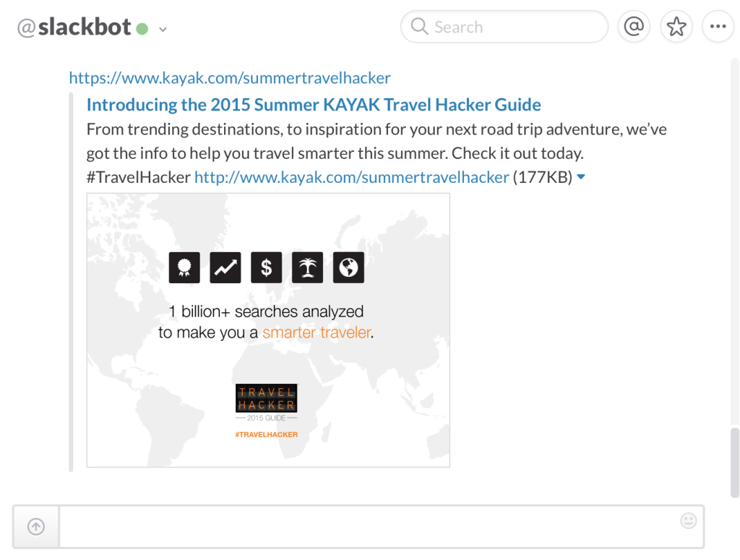This screenshot has width=740, height=560.
Task: Click the file upload arrow icon
Action: tap(36, 527)
